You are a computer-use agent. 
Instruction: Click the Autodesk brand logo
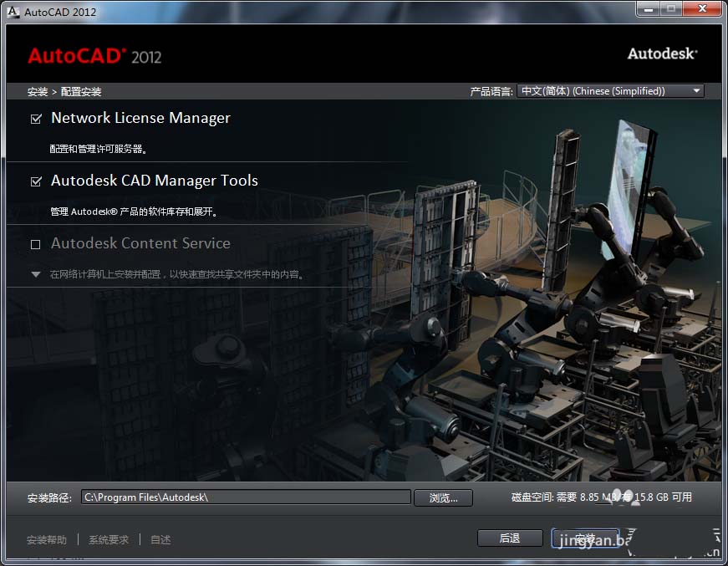[x=663, y=54]
